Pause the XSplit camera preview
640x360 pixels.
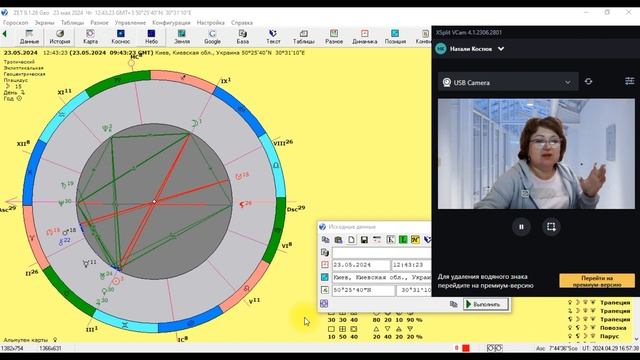[x=521, y=227]
